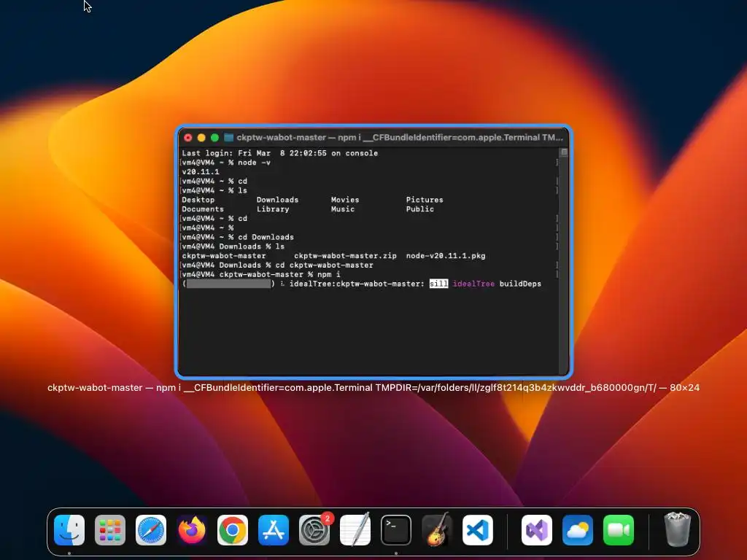747x560 pixels.
Task: Zoom Terminal with the green button
Action: (215, 138)
